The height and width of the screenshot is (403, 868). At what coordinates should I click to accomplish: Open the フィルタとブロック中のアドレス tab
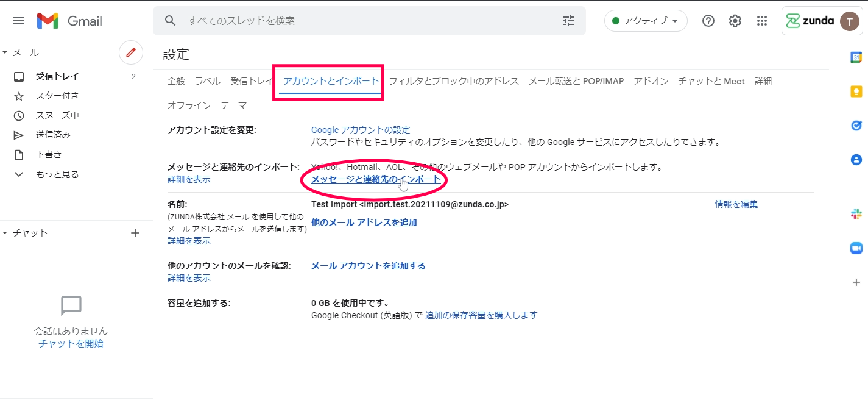454,81
